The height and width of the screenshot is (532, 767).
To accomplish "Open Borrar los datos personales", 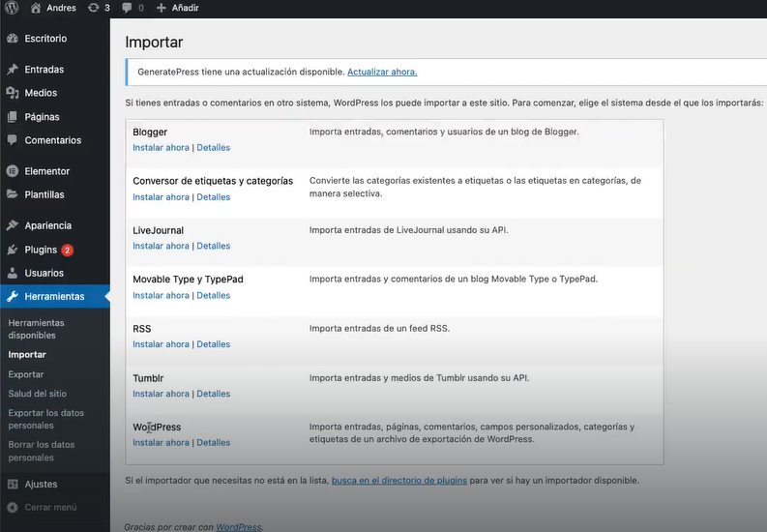I will point(41,451).
